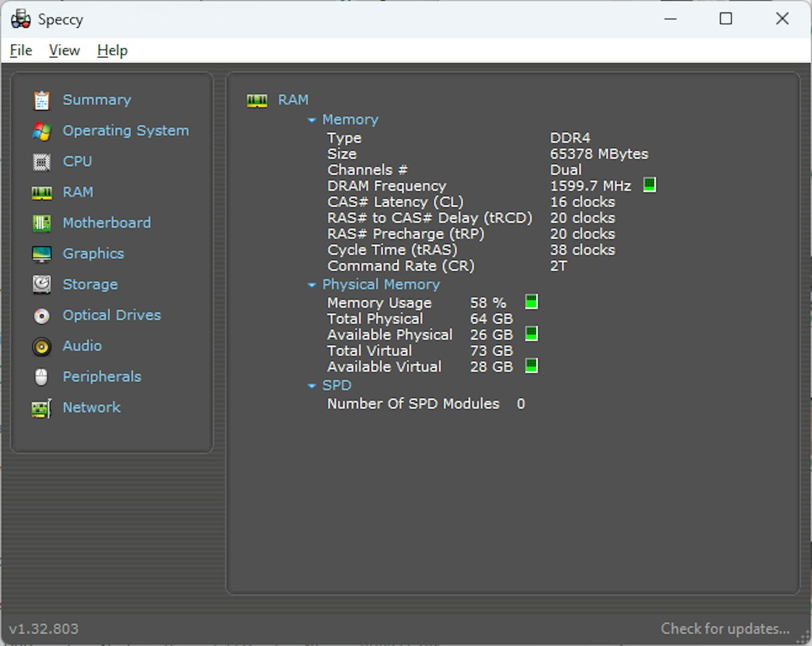Open the Help menu

pos(112,50)
